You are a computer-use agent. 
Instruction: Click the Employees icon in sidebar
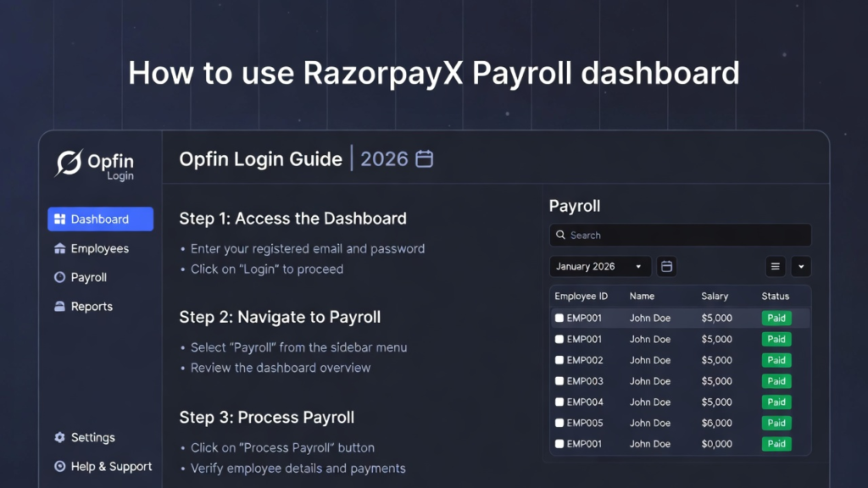pos(59,249)
